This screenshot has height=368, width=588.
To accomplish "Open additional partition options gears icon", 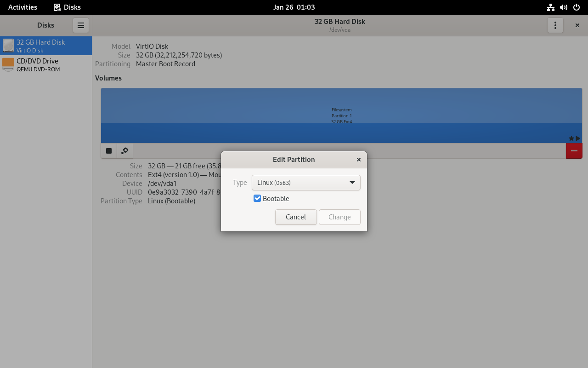I will point(124,151).
